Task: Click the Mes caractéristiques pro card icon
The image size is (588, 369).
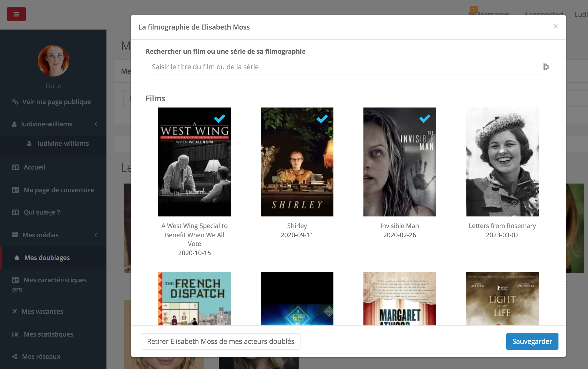Action: [x=16, y=280]
